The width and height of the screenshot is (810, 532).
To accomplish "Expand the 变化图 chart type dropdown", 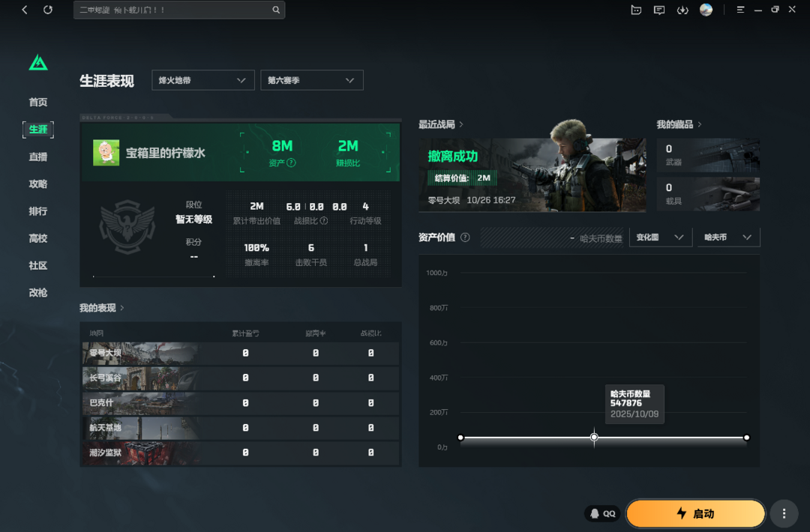I will pyautogui.click(x=660, y=238).
